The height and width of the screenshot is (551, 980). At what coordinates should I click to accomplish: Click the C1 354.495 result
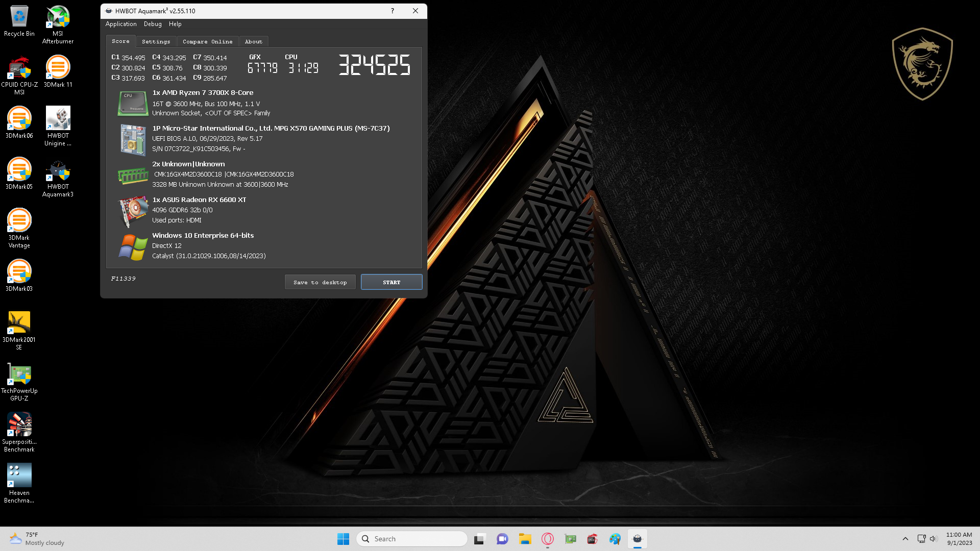tap(128, 58)
